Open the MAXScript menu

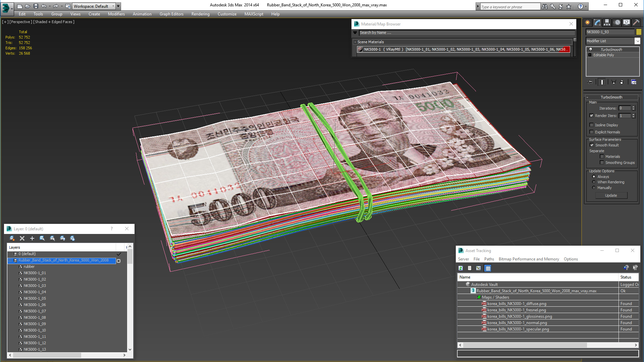(x=254, y=14)
